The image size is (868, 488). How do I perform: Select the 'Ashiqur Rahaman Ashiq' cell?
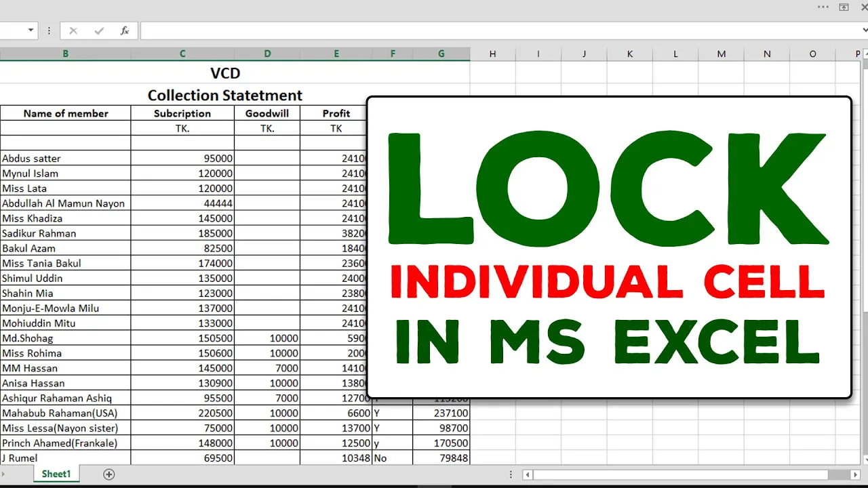point(66,398)
